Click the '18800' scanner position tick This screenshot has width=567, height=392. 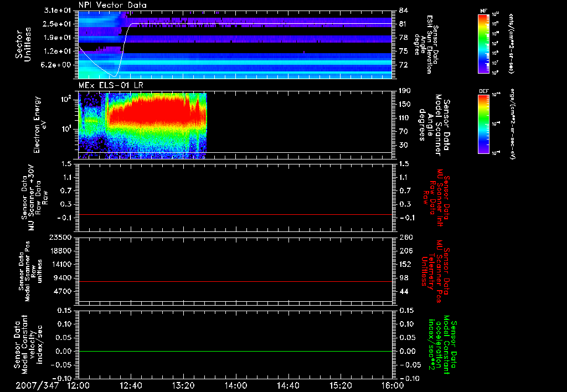60,251
